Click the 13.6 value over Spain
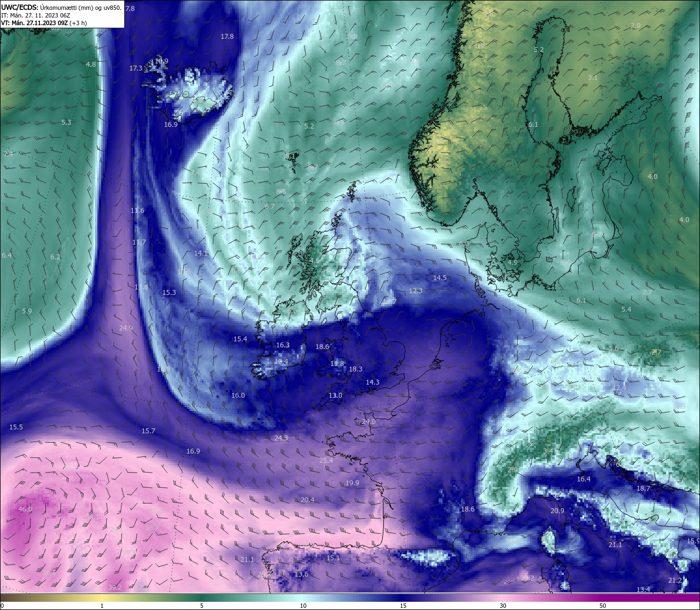 tap(301, 574)
